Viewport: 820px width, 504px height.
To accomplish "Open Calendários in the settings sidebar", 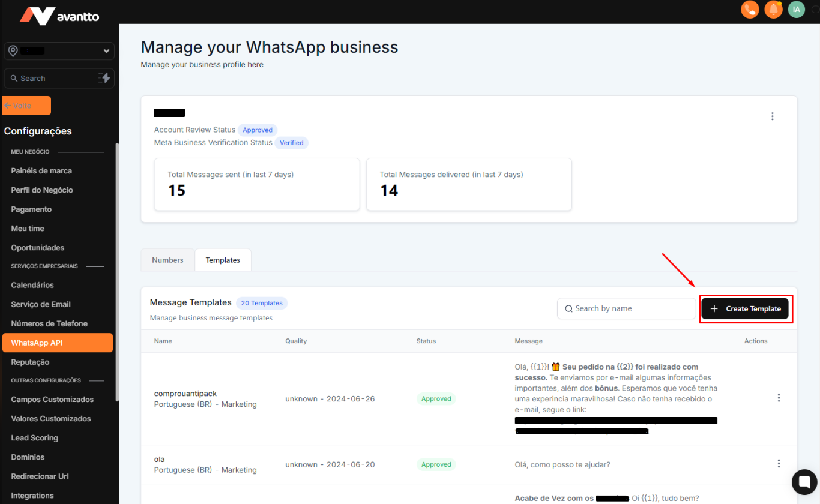I will (x=32, y=285).
